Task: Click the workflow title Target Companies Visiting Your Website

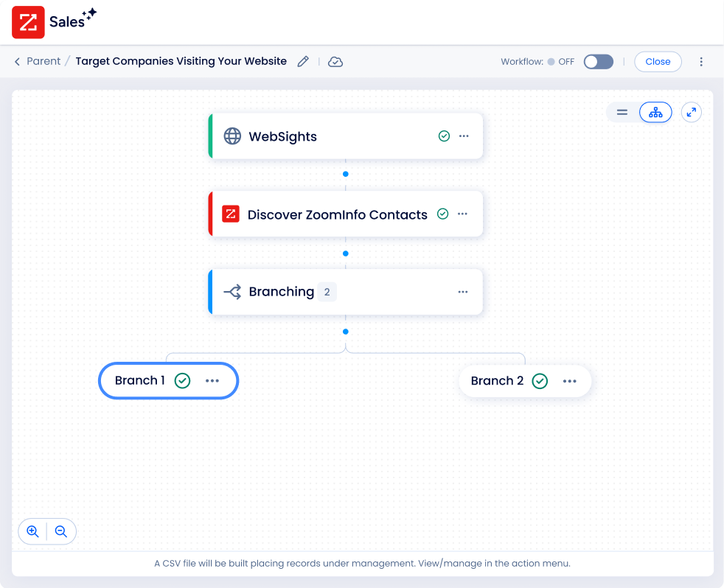Action: [x=181, y=61]
